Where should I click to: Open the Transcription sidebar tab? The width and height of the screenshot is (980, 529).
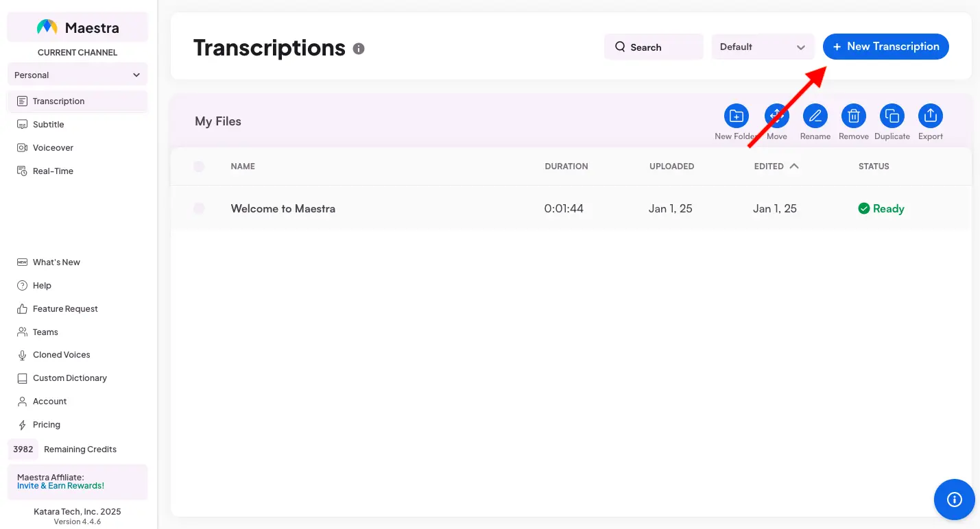[58, 101]
